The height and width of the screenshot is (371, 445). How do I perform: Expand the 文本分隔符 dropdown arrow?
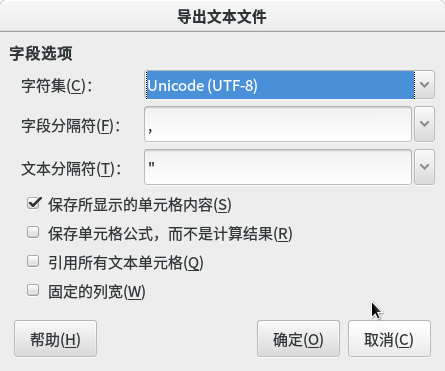point(424,167)
